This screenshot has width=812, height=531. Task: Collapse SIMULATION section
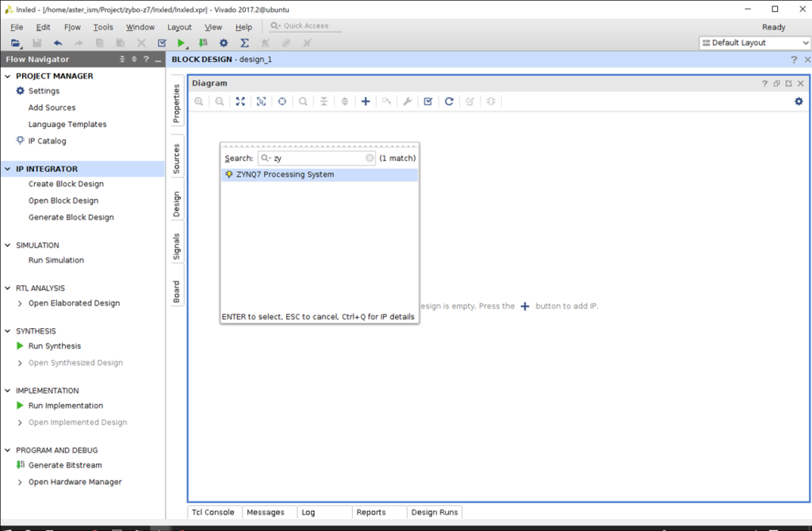pos(8,246)
